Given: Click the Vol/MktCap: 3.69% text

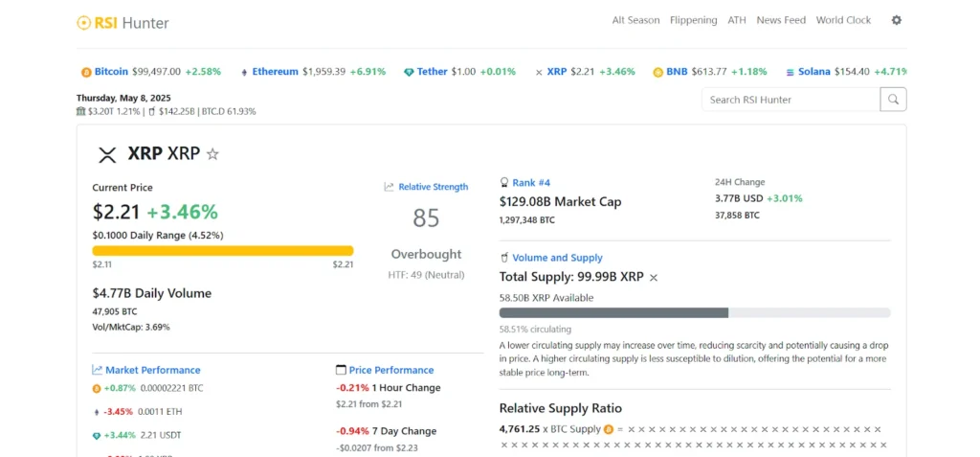Looking at the screenshot, I should click(130, 327).
